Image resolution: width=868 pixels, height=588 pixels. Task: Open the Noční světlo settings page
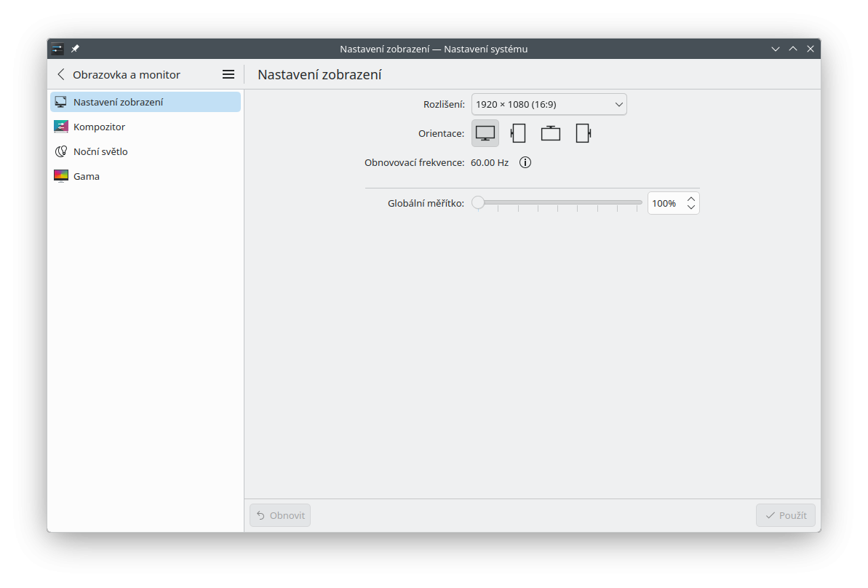[x=100, y=151]
